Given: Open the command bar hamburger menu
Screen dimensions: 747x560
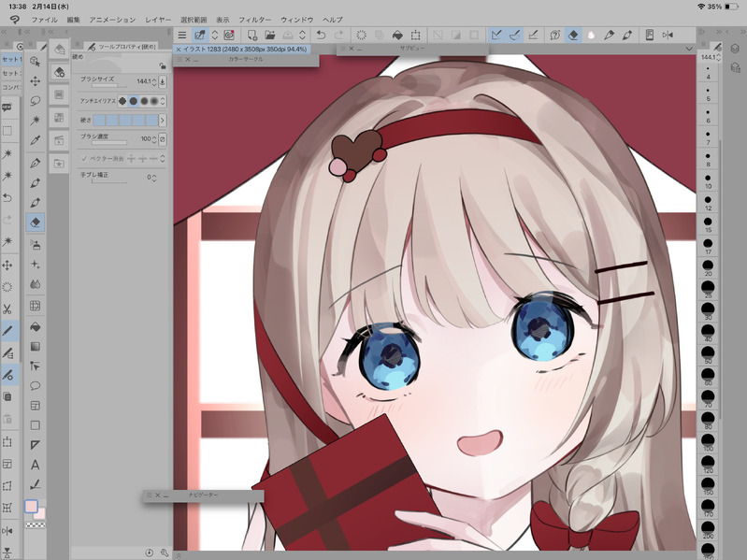Looking at the screenshot, I should (182, 35).
